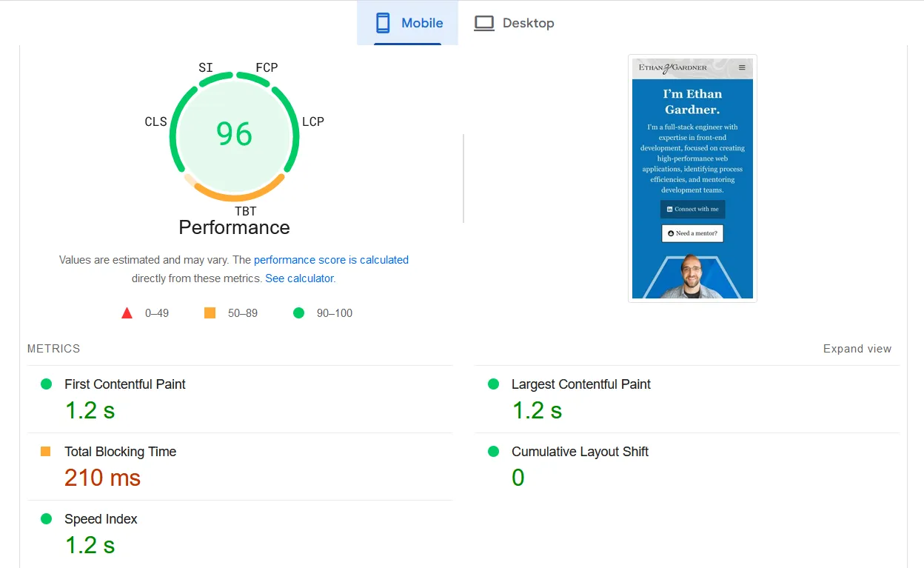The width and height of the screenshot is (924, 568).
Task: Open the See calculator link
Action: click(x=299, y=278)
